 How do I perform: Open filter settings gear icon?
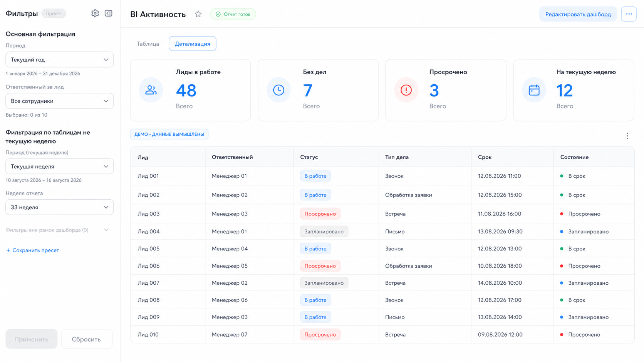tap(95, 13)
